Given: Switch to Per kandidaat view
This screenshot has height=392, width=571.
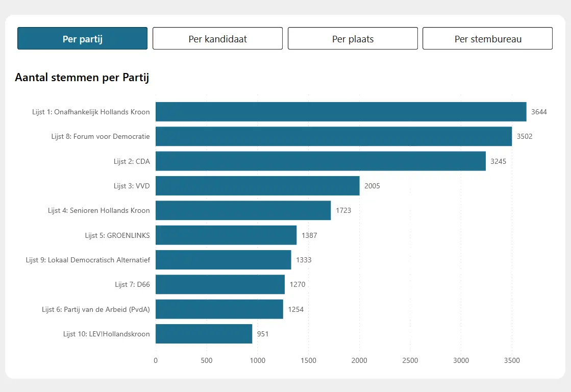Looking at the screenshot, I should [x=217, y=39].
